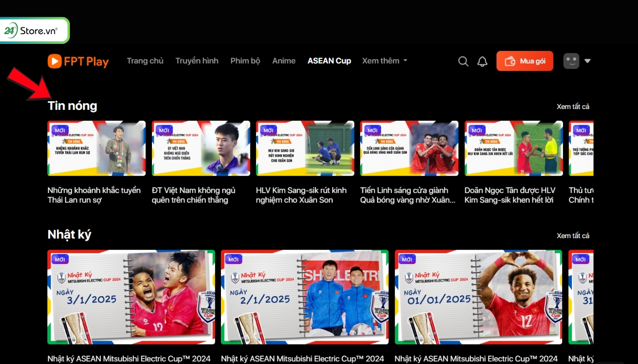Click Xem tất cả for Tin nóng

click(573, 106)
